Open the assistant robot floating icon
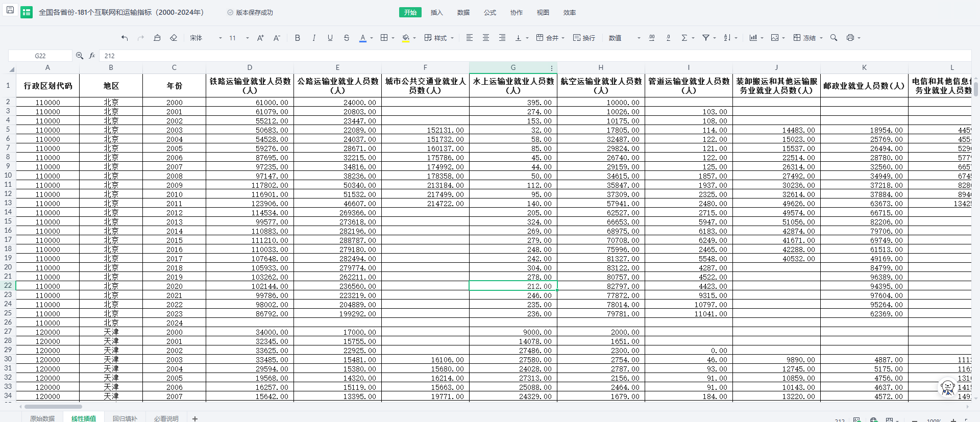Screen dimensions: 980x422 [948, 387]
